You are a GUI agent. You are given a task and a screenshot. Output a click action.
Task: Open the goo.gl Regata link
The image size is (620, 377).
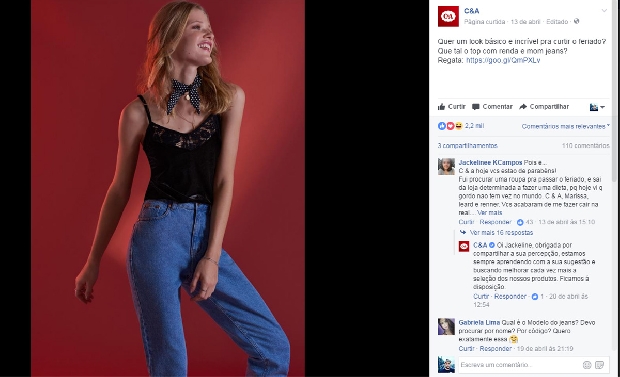503,60
